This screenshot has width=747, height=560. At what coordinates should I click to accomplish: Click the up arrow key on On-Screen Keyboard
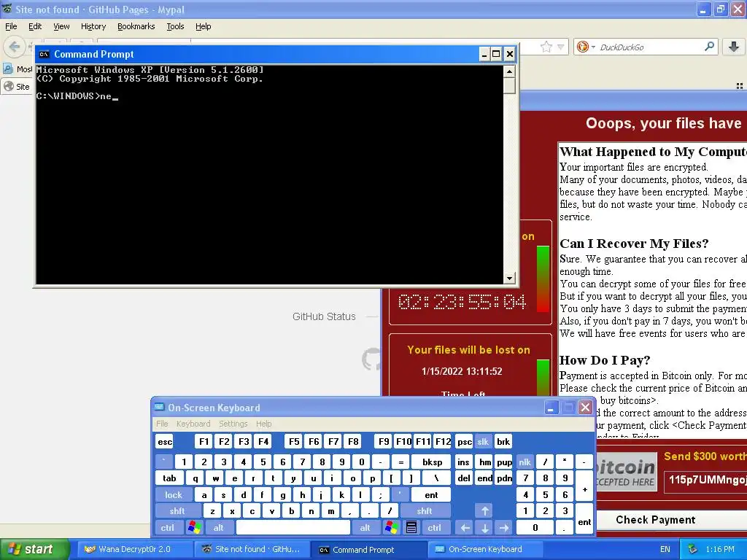coord(484,511)
